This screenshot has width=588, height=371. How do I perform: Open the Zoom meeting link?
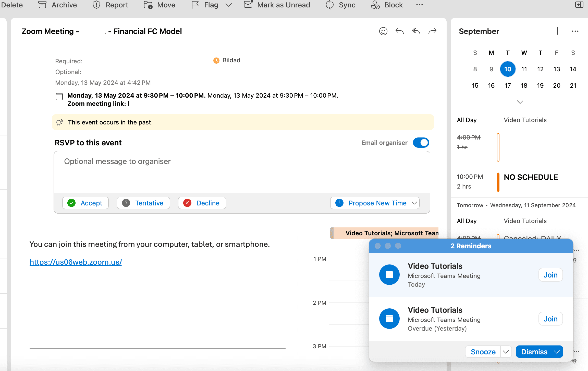(x=76, y=262)
